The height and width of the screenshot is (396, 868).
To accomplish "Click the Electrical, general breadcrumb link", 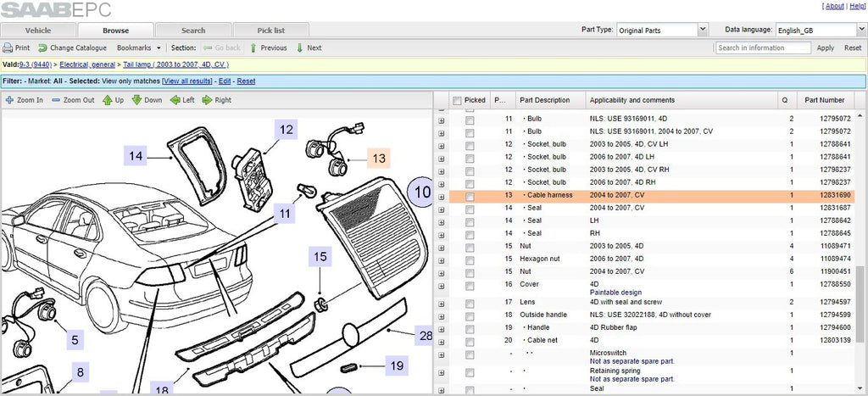I will pyautogui.click(x=87, y=64).
